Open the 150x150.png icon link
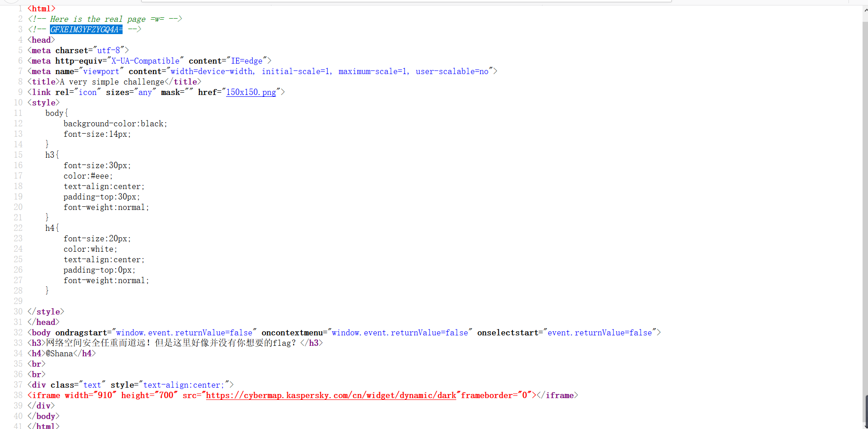 coord(251,92)
